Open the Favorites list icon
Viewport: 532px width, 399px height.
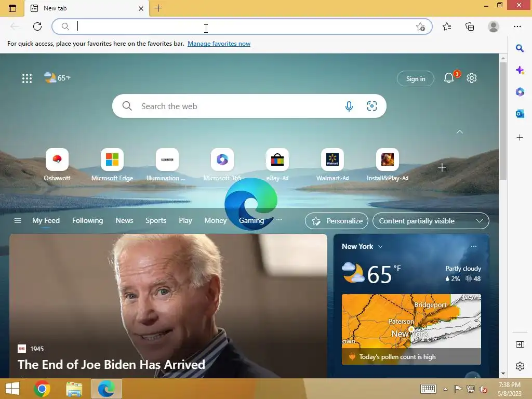(x=447, y=26)
